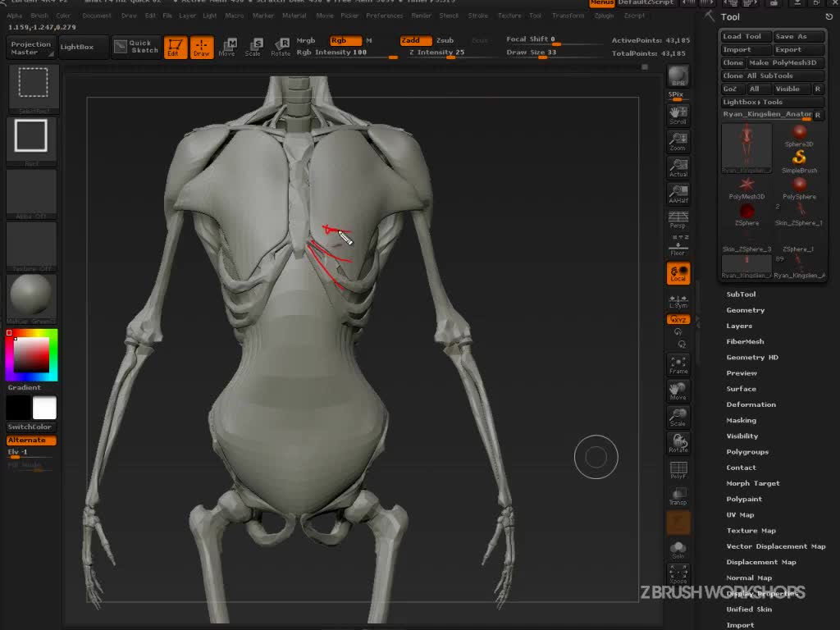Viewport: 840px width, 630px height.
Task: Open the Rect alpha selector
Action: (x=32, y=141)
